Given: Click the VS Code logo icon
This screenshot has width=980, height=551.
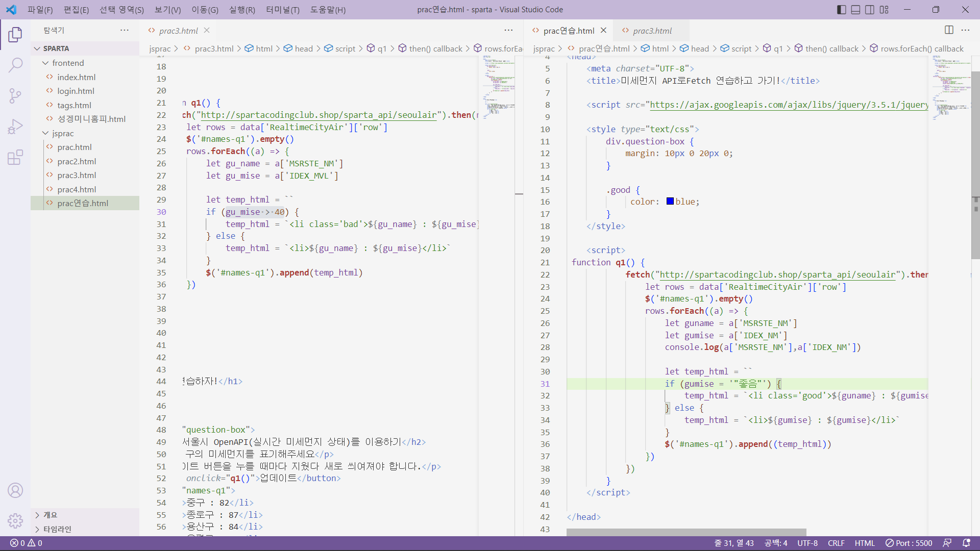Looking at the screenshot, I should [x=11, y=9].
